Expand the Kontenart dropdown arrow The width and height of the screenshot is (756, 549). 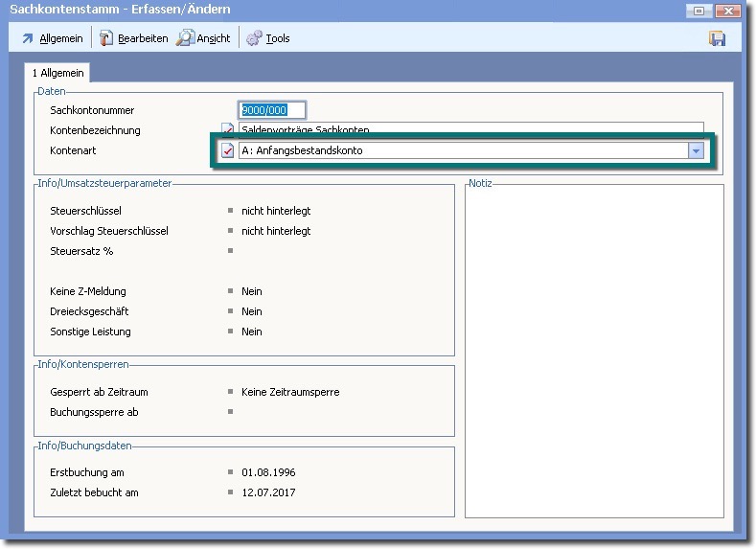pyautogui.click(x=697, y=150)
